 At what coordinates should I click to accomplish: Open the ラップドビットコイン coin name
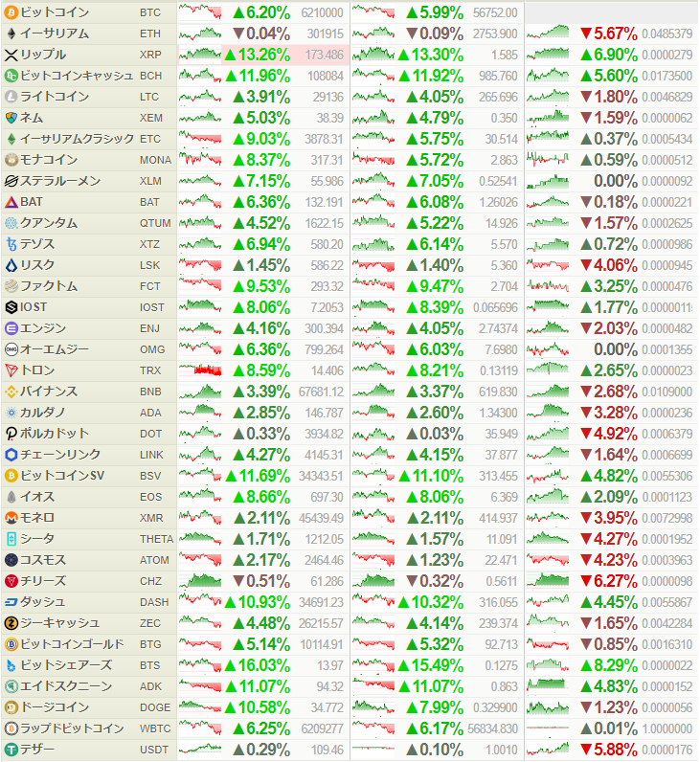point(72,728)
